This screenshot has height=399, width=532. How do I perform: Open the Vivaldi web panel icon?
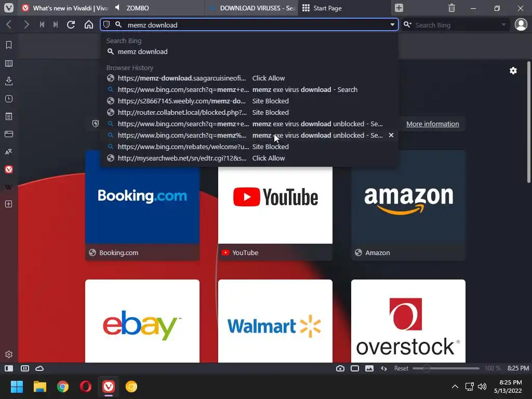coord(9,169)
